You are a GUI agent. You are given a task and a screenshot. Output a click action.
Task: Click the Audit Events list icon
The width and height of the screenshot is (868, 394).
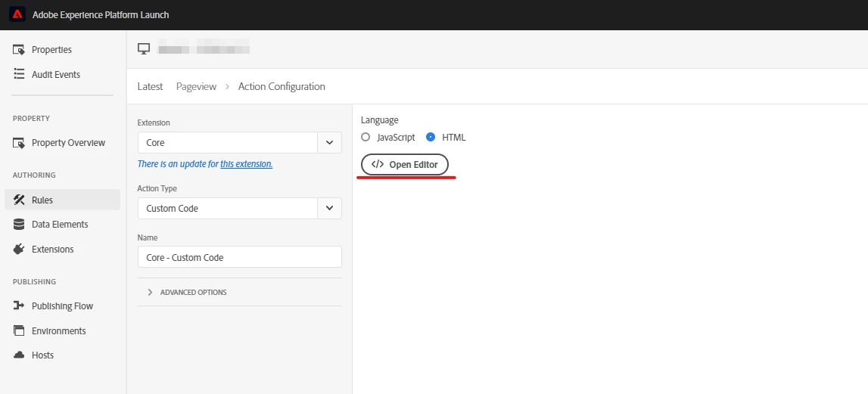tap(20, 75)
